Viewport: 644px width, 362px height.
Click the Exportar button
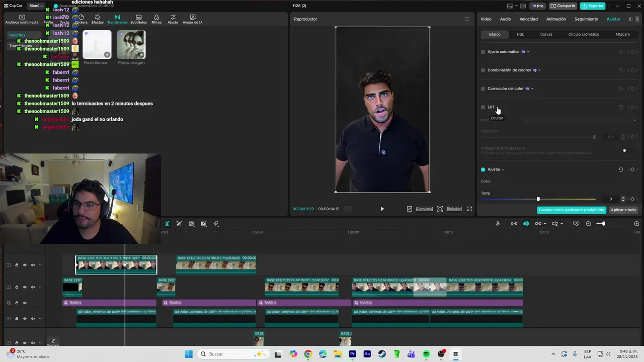[x=593, y=6]
